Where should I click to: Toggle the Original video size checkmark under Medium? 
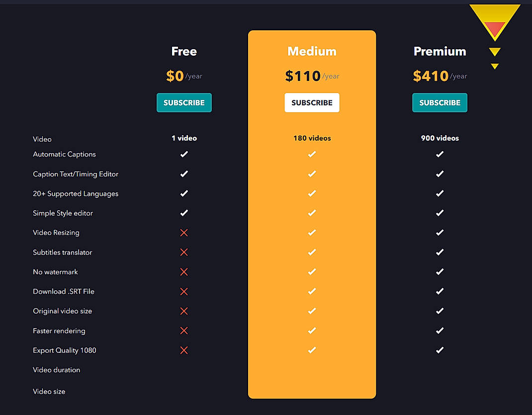[312, 311]
